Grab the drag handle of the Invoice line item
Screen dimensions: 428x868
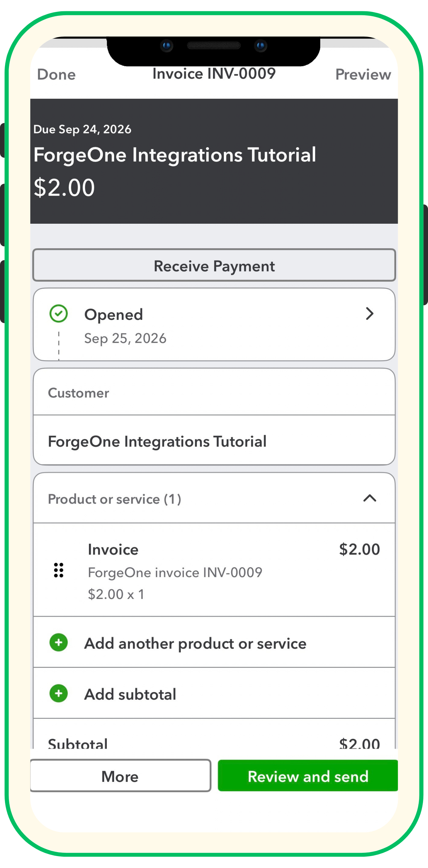tap(59, 570)
